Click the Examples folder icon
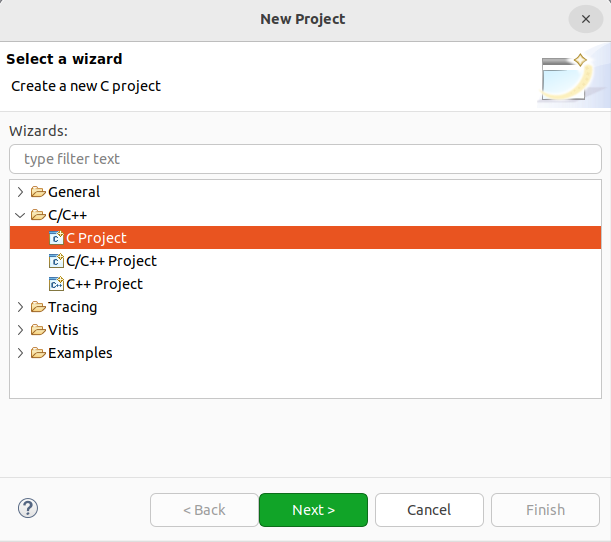The height and width of the screenshot is (542, 611). pyautogui.click(x=38, y=353)
